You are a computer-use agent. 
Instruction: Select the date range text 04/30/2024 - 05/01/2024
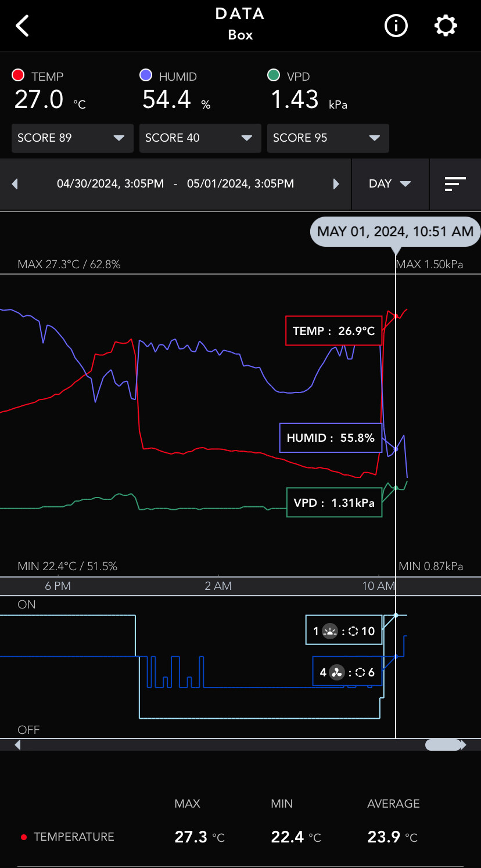(175, 184)
